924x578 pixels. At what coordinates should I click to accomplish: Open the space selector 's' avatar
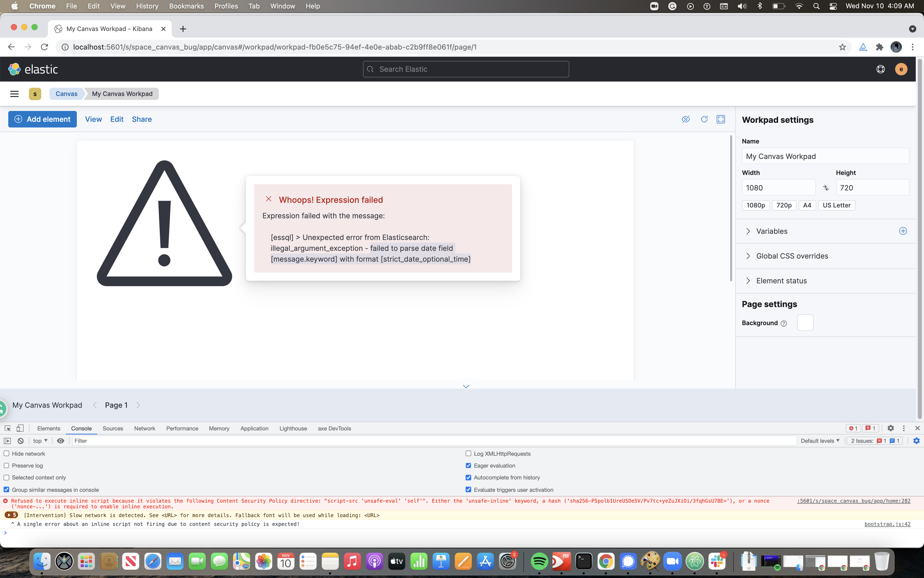[35, 94]
